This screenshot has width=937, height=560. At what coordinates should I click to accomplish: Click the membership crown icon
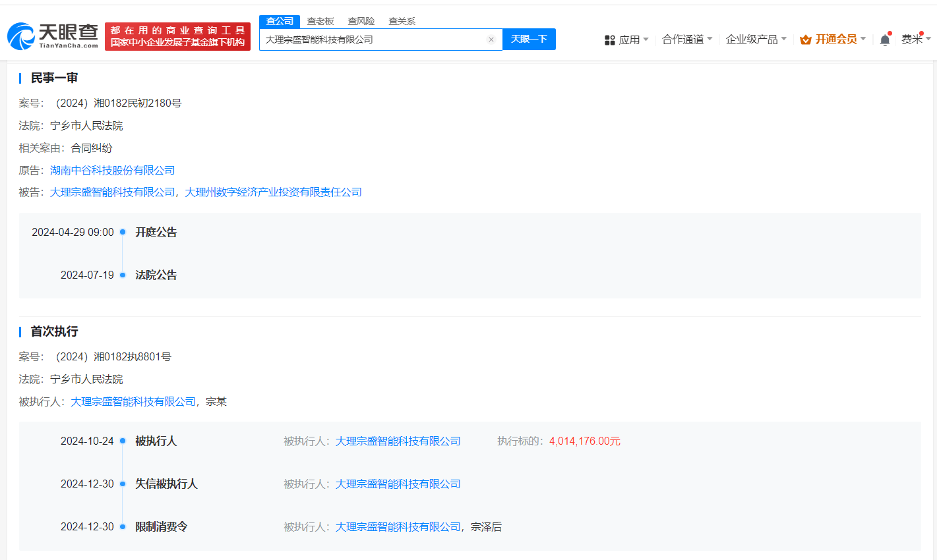click(x=806, y=40)
